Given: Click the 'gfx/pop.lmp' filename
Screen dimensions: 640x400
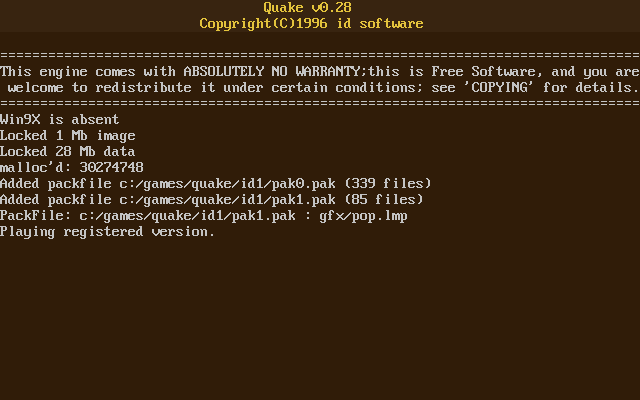Looking at the screenshot, I should pyautogui.click(x=364, y=216).
